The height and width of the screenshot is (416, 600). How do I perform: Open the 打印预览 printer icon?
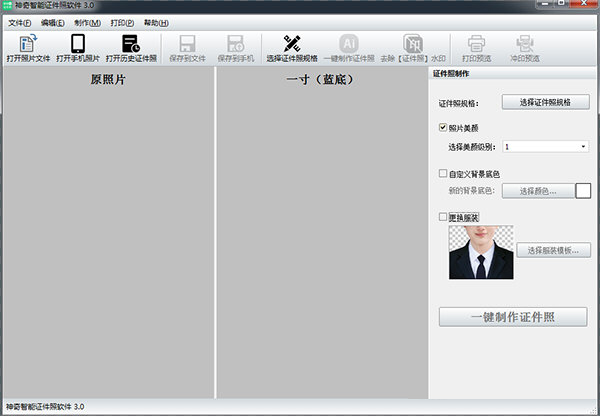pyautogui.click(x=476, y=43)
